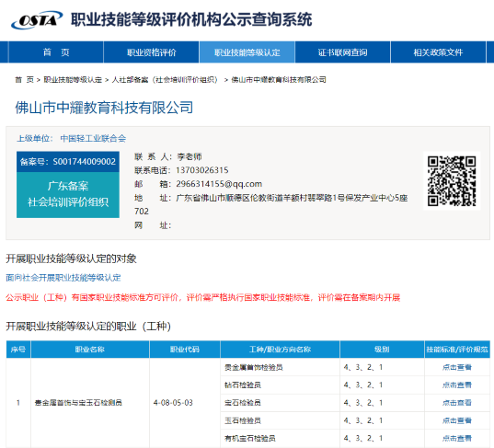
Task: Open the 职业资格评价 navigation tab
Action: (152, 52)
